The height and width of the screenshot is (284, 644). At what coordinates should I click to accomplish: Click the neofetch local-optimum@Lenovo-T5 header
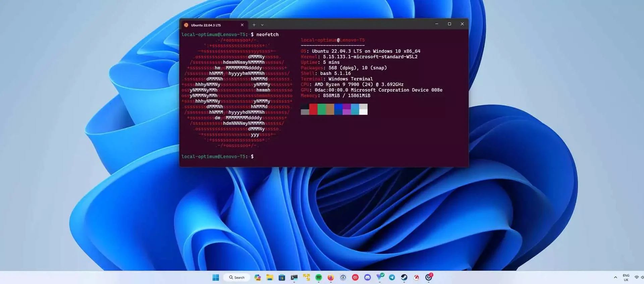click(333, 40)
